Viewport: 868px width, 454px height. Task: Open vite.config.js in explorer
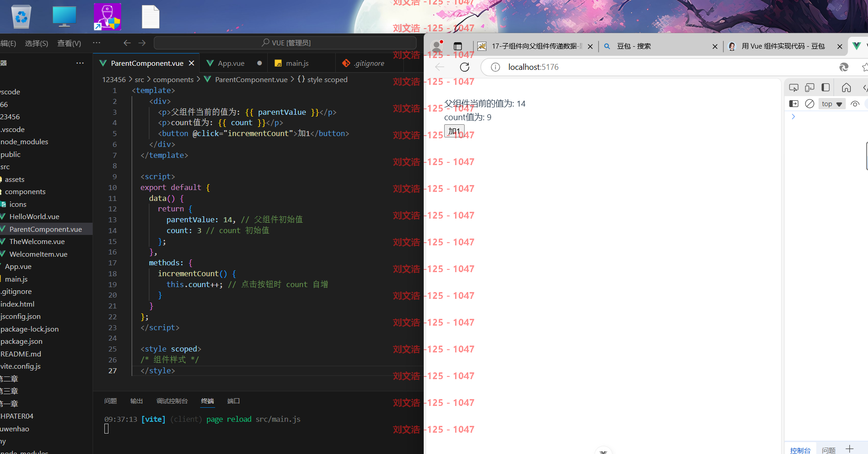(20, 366)
